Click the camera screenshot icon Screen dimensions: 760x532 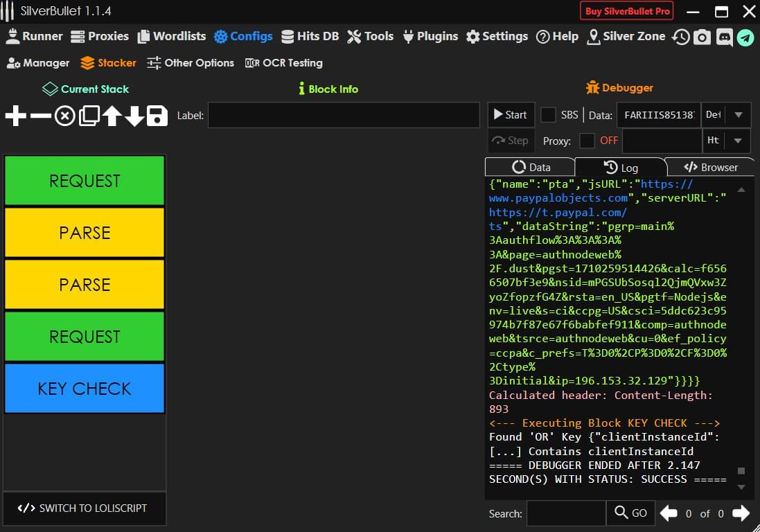pyautogui.click(x=702, y=37)
